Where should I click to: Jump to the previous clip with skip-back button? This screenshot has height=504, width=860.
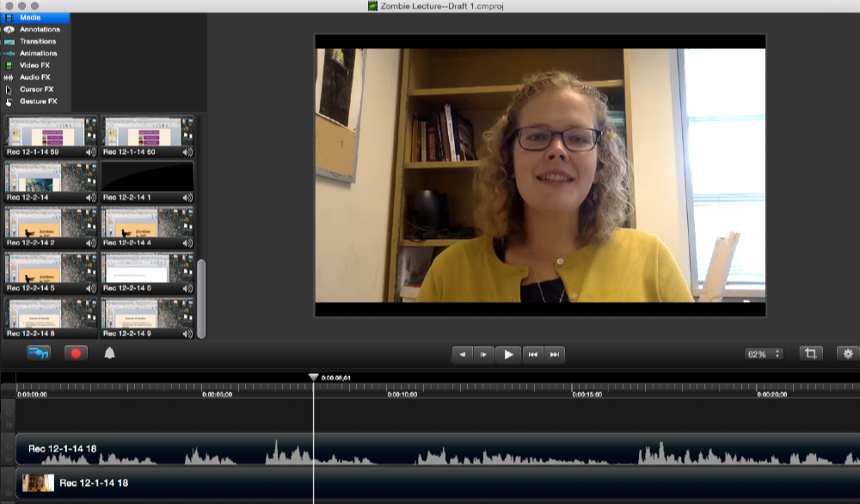(532, 354)
